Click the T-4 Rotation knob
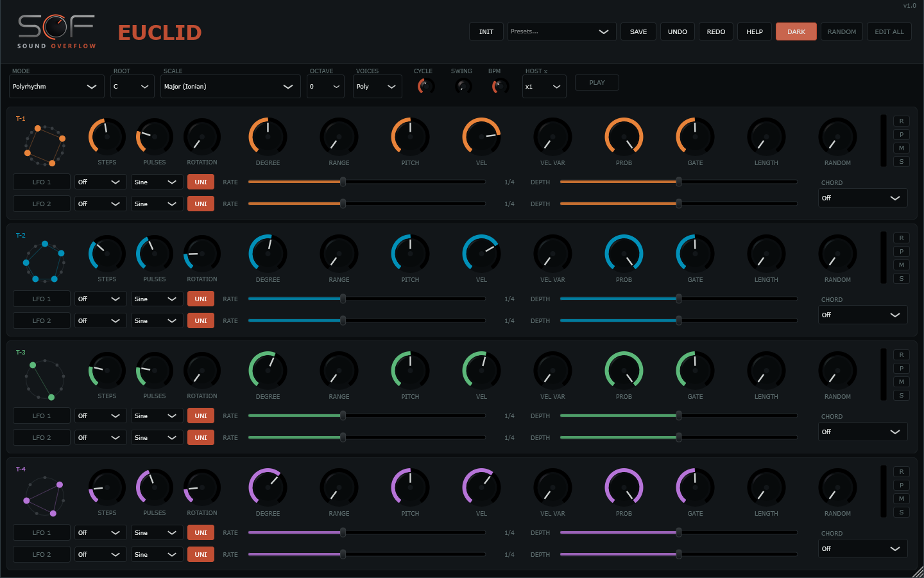 [x=202, y=487]
